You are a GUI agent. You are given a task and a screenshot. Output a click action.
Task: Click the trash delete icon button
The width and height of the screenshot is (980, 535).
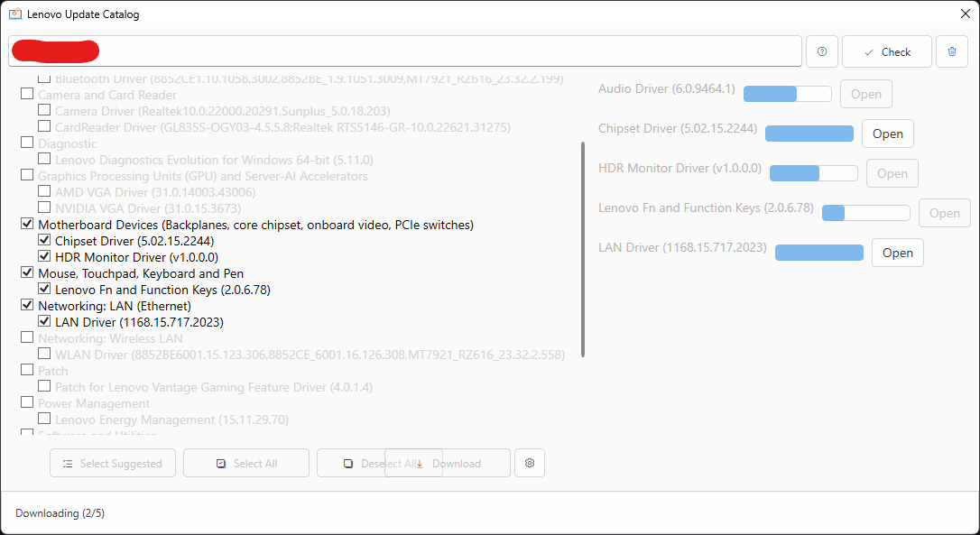[952, 51]
